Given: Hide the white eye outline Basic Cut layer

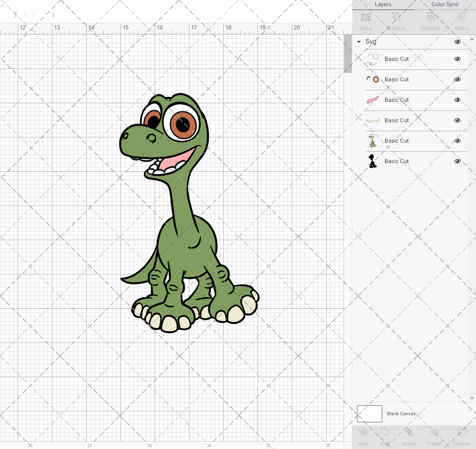Looking at the screenshot, I should pyautogui.click(x=457, y=59).
